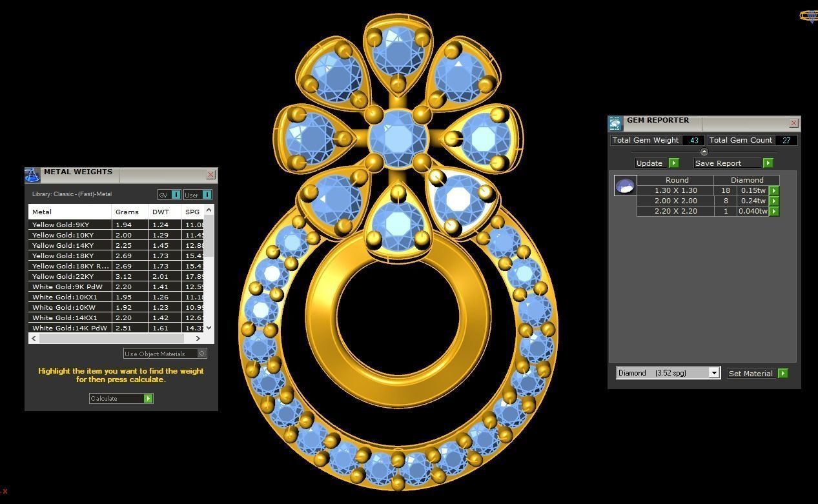Image resolution: width=818 pixels, height=504 pixels.
Task: Select the Yellow Gold:22KY row
Action: [116, 276]
